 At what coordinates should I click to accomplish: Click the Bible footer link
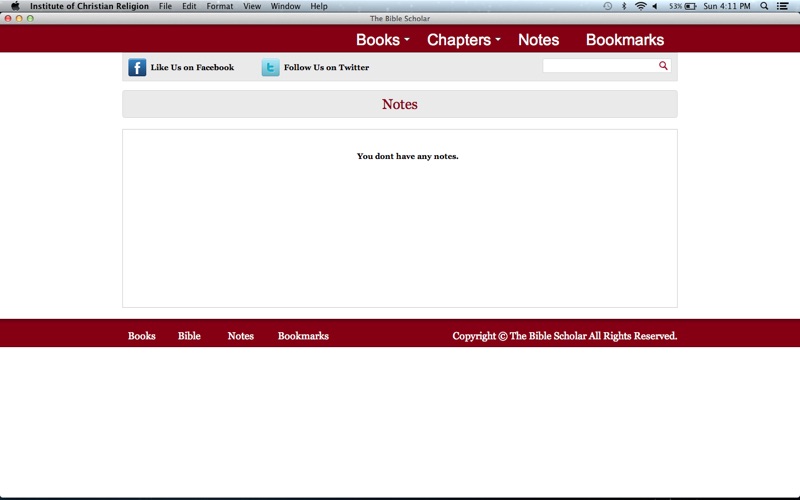point(189,336)
